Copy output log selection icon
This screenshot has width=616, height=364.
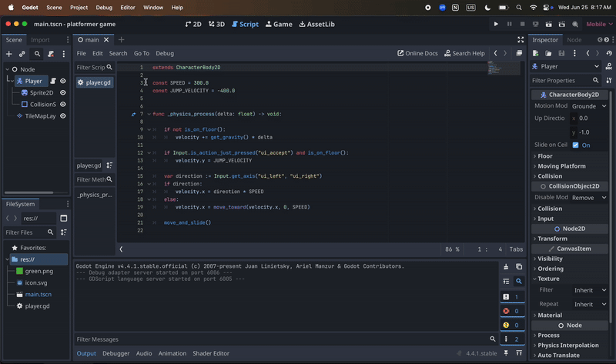(519, 266)
